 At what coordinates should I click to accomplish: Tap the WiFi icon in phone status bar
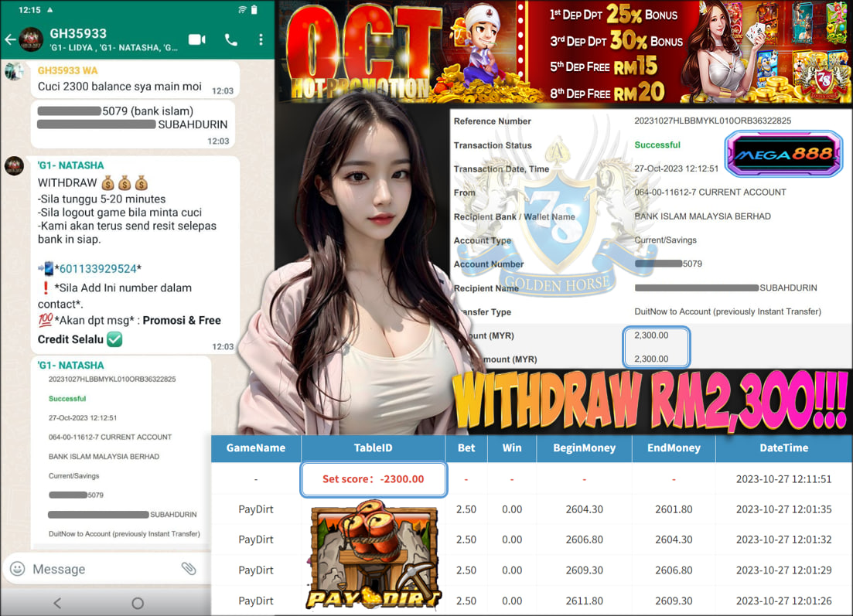(x=242, y=10)
